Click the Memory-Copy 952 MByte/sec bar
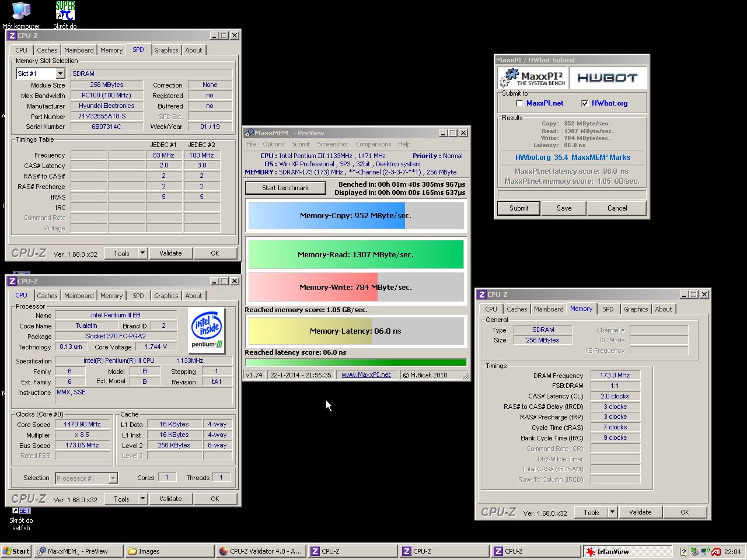 click(x=356, y=215)
